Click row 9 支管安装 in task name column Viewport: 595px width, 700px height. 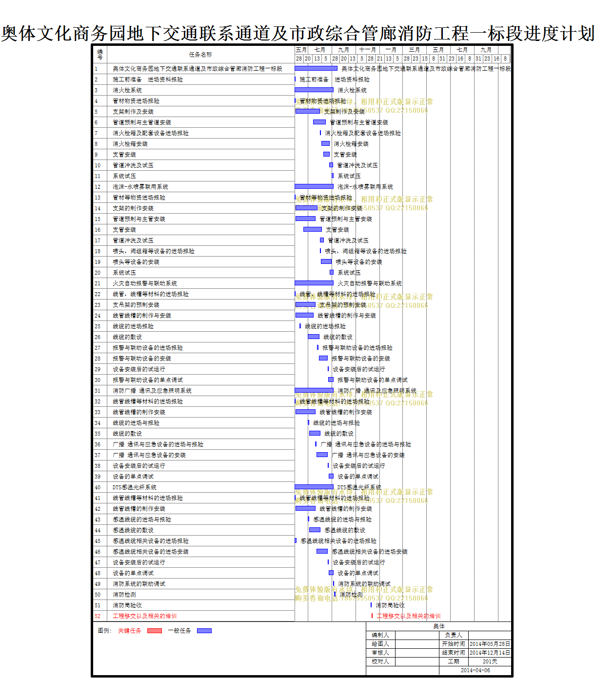[124, 155]
